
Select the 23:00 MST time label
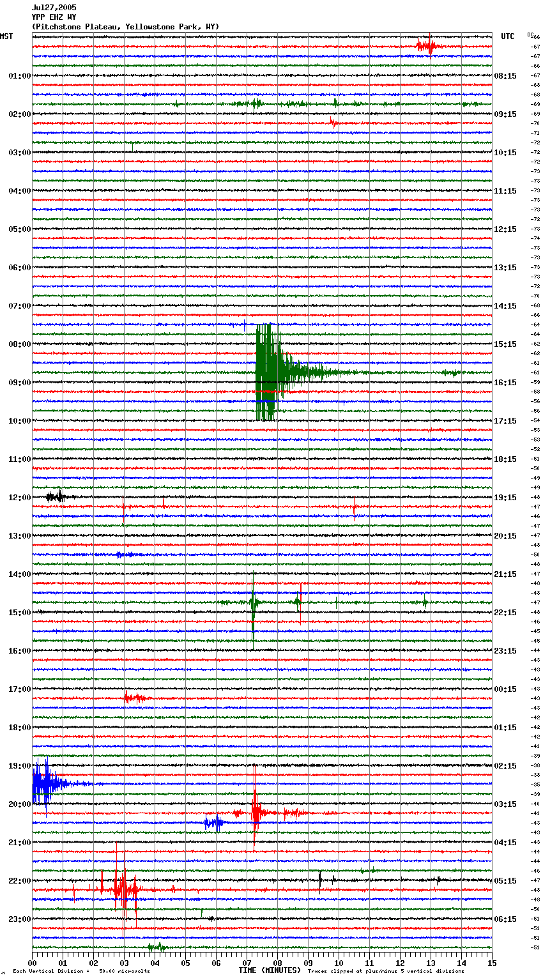click(x=20, y=919)
